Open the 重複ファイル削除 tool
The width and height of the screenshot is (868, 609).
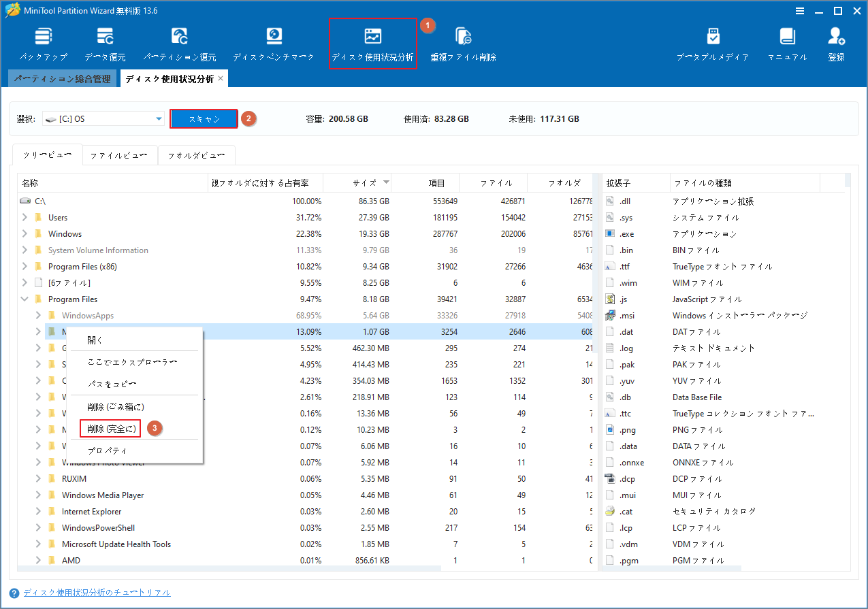coord(463,44)
